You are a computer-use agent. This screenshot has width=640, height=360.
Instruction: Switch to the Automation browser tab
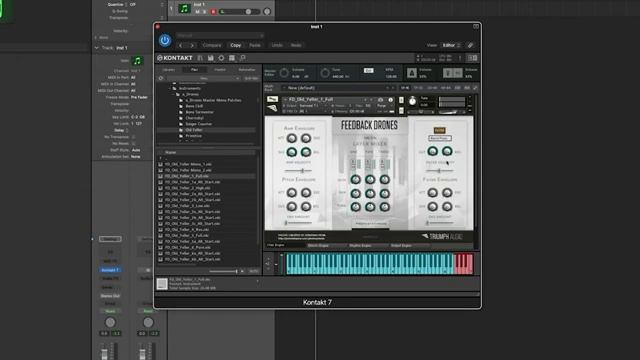coord(247,70)
